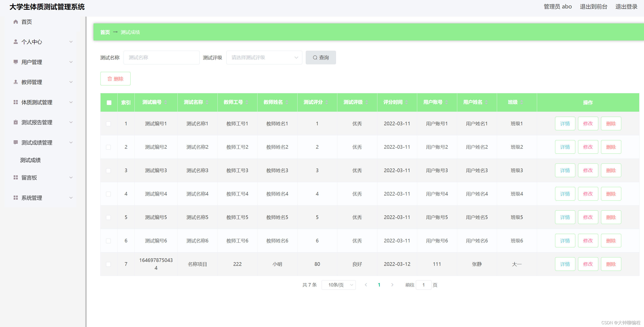The image size is (644, 327).
Task: Click the person icon for 个人中心
Action: point(15,42)
